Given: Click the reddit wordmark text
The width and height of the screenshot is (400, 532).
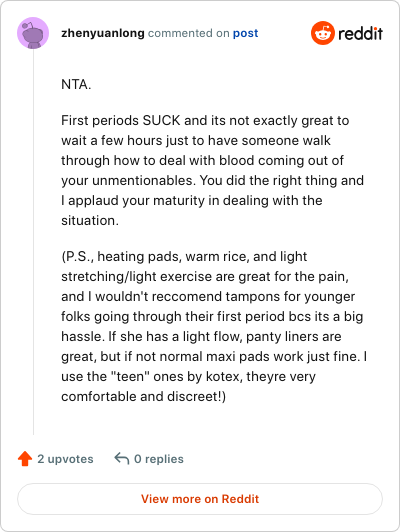Looking at the screenshot, I should (x=360, y=33).
